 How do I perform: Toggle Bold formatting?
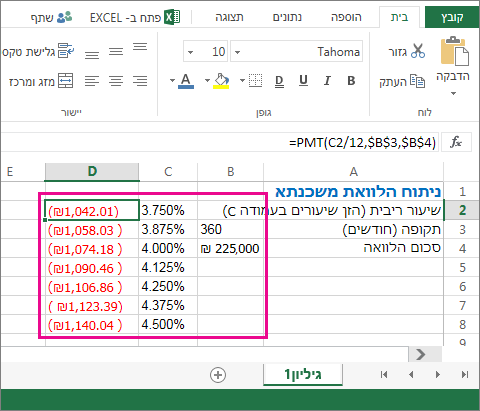click(x=351, y=81)
